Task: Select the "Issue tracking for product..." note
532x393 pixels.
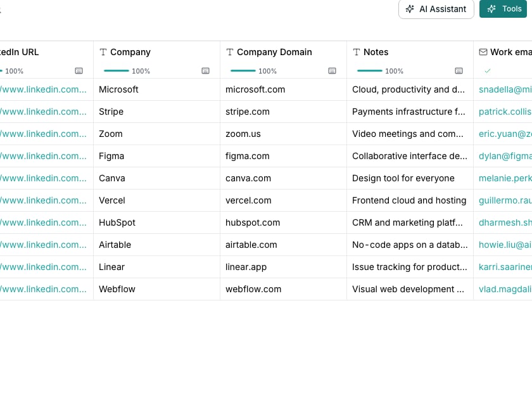Action: 410,267
